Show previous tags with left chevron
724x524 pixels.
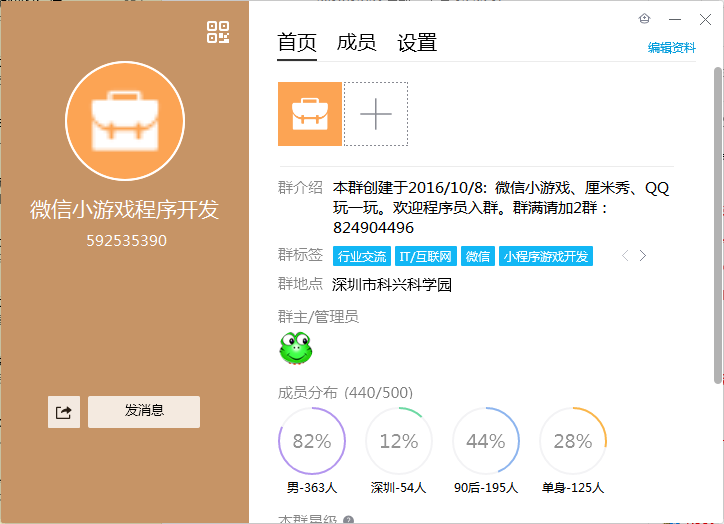625,256
